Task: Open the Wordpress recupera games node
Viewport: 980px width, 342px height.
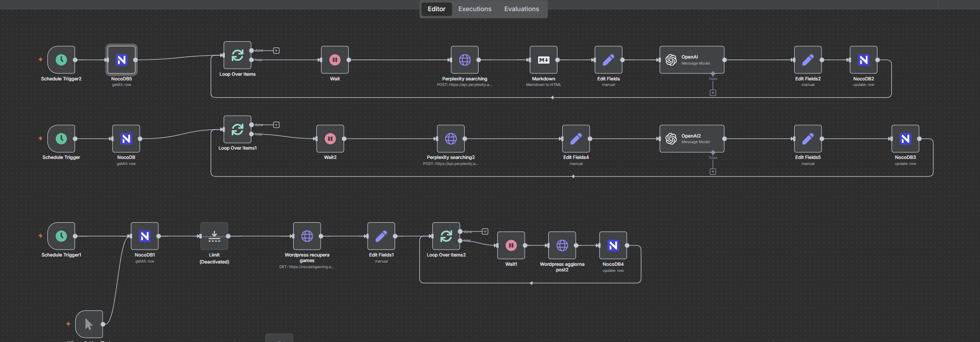Action: (x=307, y=236)
